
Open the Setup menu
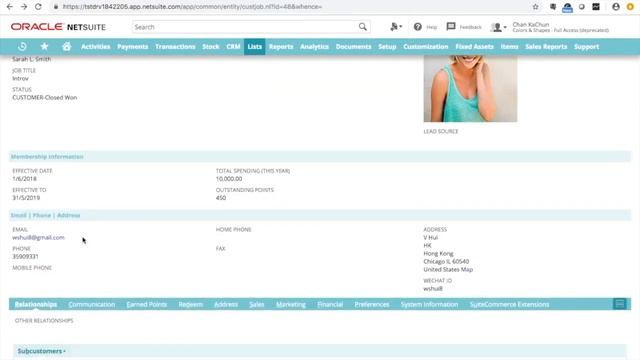point(387,47)
